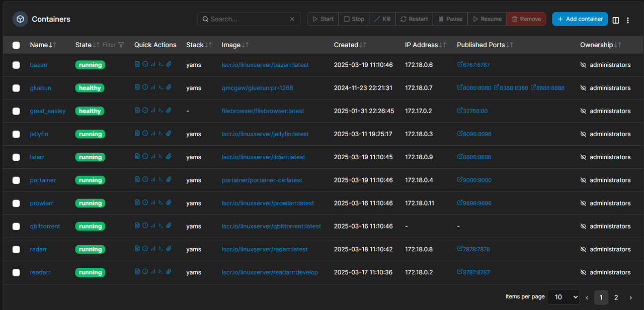Inspect the jellyfin container
Image resolution: width=644 pixels, height=310 pixels.
point(145,134)
